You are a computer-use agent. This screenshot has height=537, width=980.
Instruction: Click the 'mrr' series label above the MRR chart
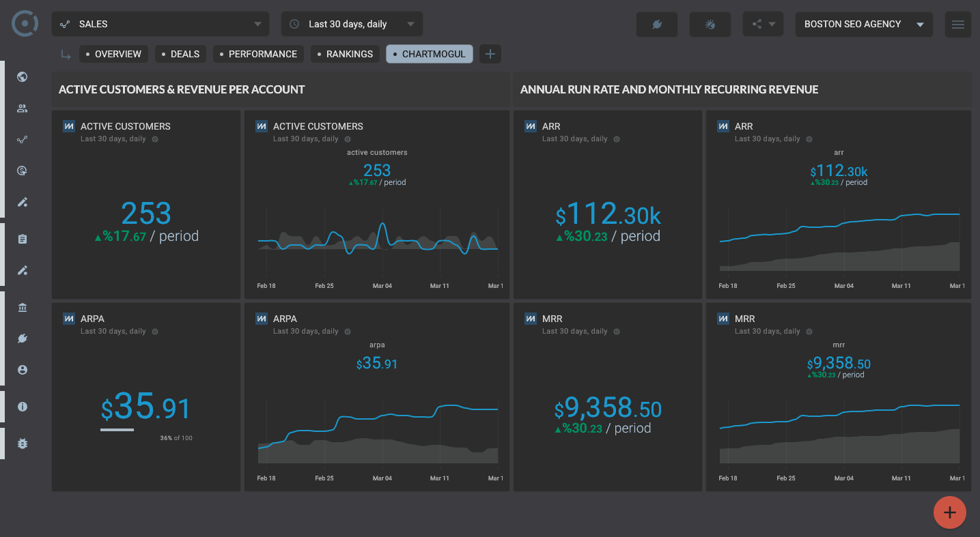(839, 345)
